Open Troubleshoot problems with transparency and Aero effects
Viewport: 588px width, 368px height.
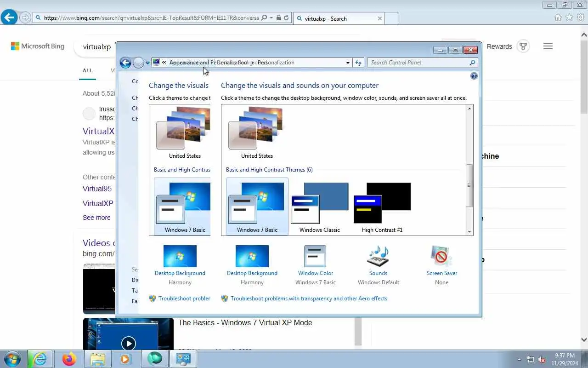pos(309,299)
